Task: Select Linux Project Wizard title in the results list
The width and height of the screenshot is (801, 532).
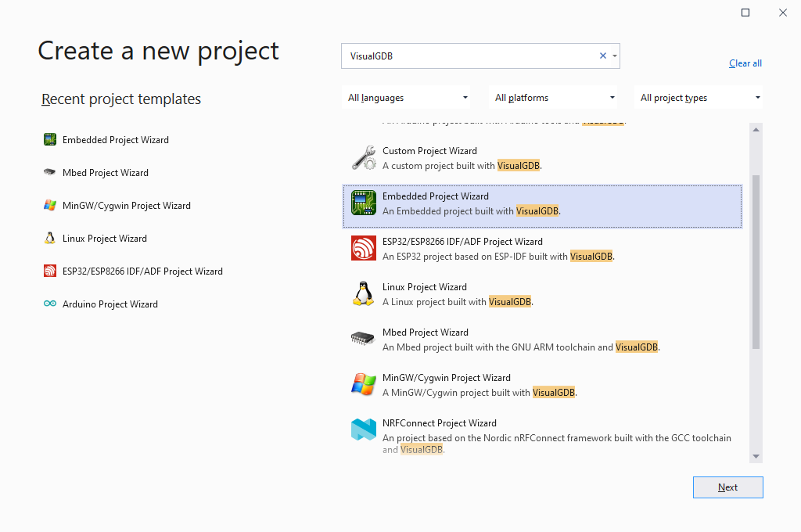Action: coord(425,287)
